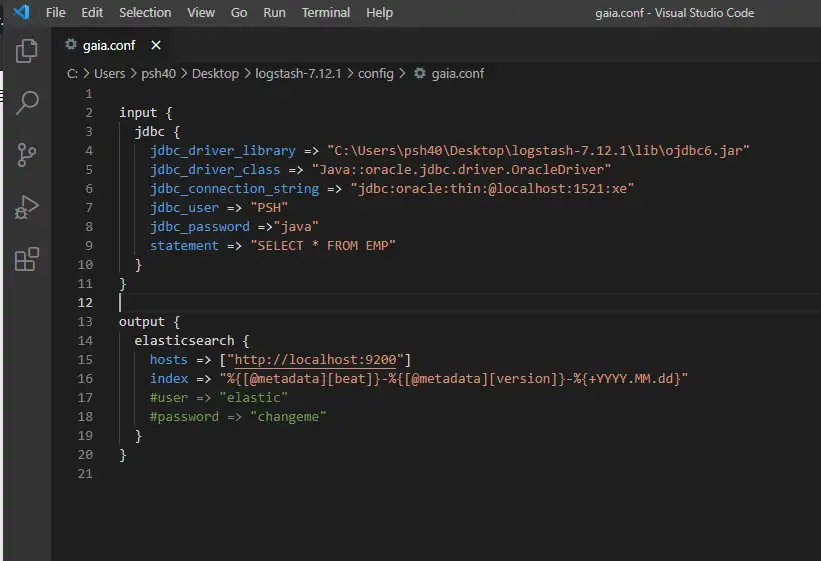The width and height of the screenshot is (821, 561).
Task: Click the C: breadcrumb segment
Action: [x=72, y=73]
